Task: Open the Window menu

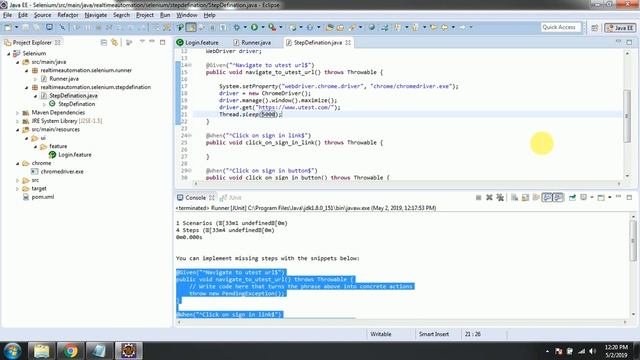Action: (x=187, y=15)
